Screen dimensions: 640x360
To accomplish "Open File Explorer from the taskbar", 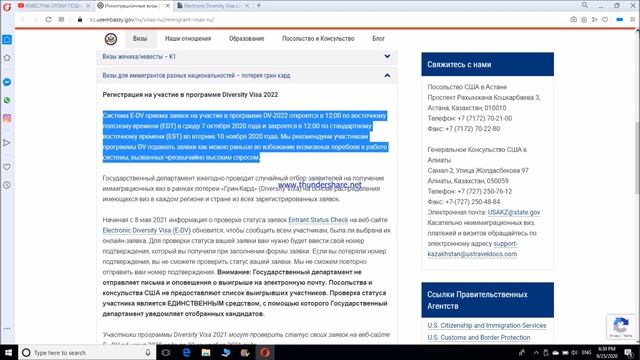I will click(206, 352).
